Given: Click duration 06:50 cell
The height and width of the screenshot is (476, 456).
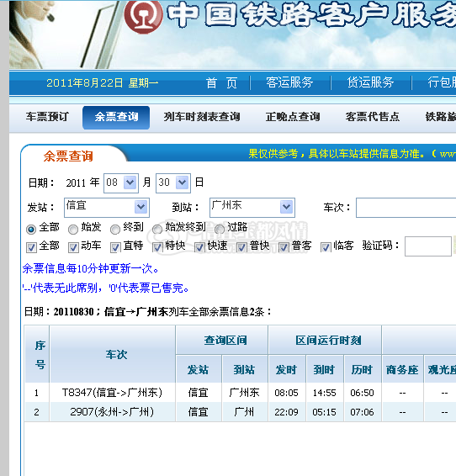Looking at the screenshot, I should point(362,393).
